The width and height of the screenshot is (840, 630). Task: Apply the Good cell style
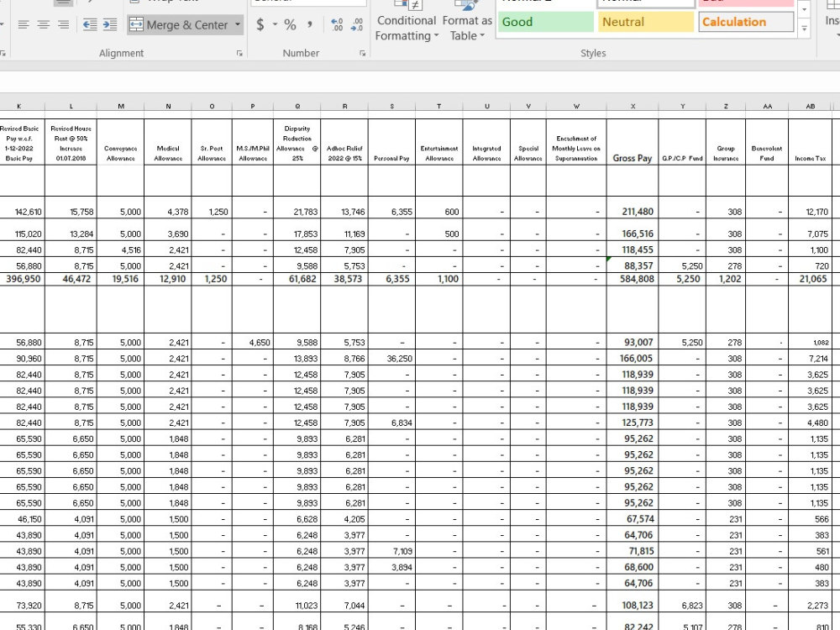tap(545, 22)
